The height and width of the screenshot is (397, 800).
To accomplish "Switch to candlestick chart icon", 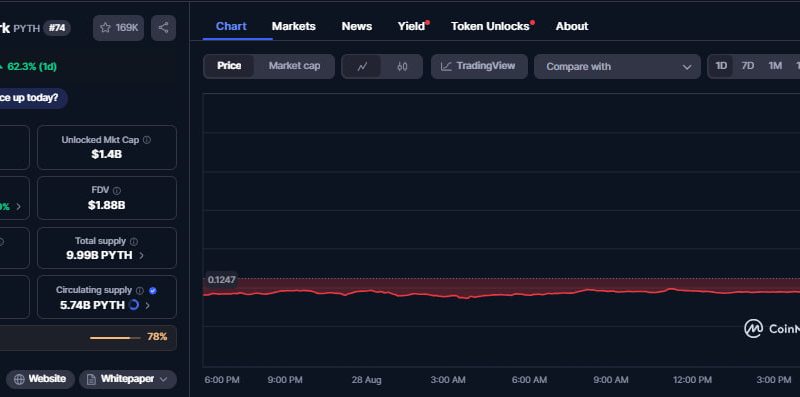I will [x=402, y=66].
